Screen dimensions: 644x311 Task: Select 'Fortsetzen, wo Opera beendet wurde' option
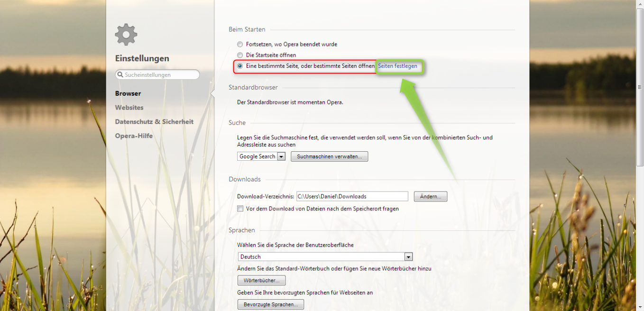point(240,44)
